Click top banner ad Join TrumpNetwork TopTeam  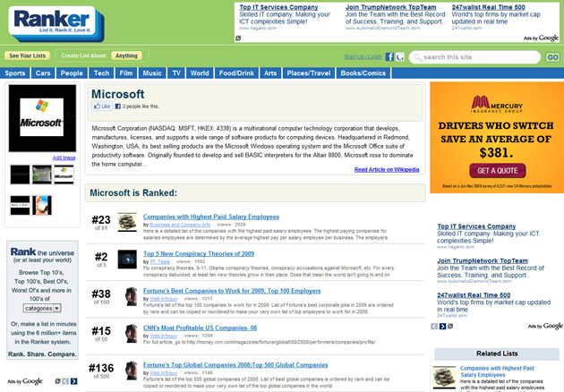pos(391,7)
